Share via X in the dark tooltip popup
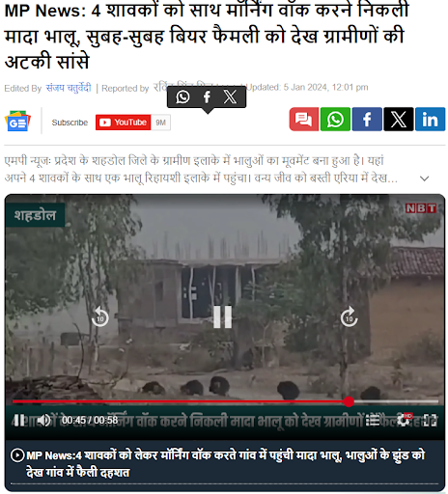 (230, 96)
